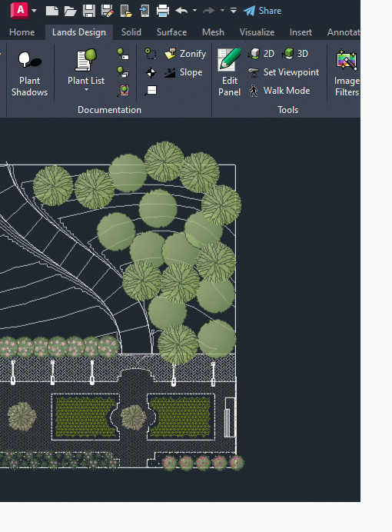
Task: Select the Lands Design tab
Action: [79, 32]
